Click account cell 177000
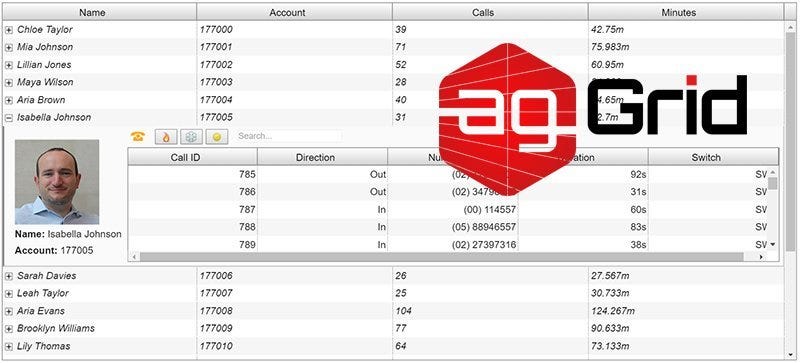The height and width of the screenshot is (363, 800). 294,30
